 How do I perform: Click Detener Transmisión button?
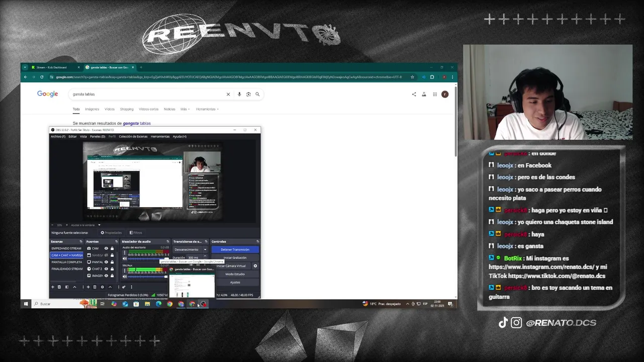click(x=235, y=249)
